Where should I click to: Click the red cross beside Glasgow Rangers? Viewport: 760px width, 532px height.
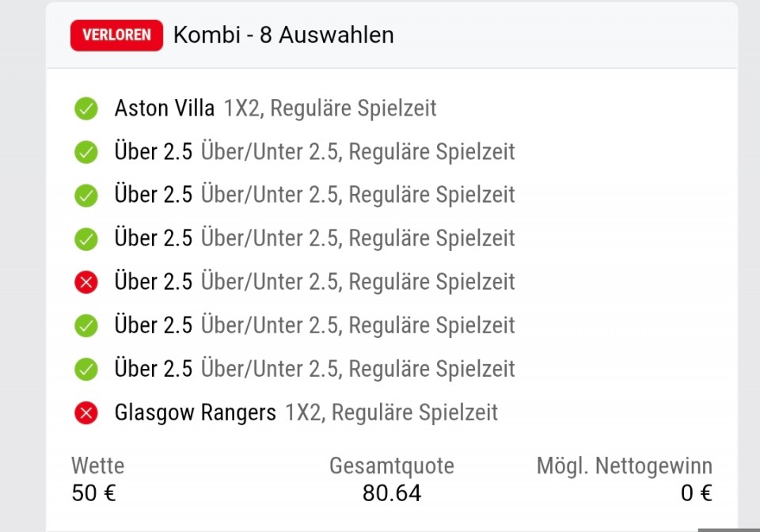click(85, 412)
